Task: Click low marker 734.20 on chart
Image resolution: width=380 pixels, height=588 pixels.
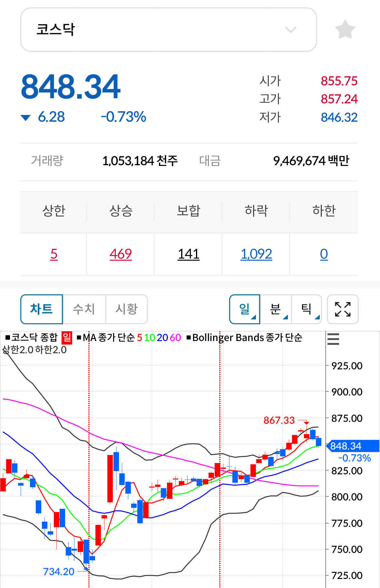Action: point(59,572)
